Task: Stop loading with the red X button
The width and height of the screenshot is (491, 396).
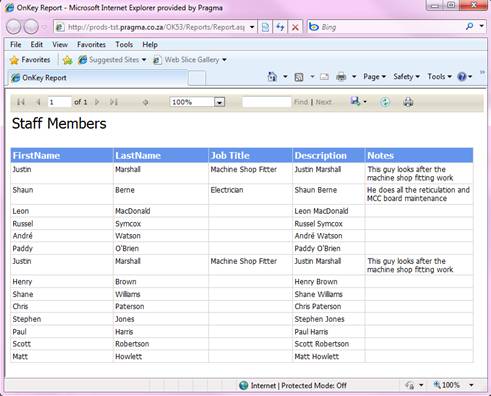Action: (295, 27)
